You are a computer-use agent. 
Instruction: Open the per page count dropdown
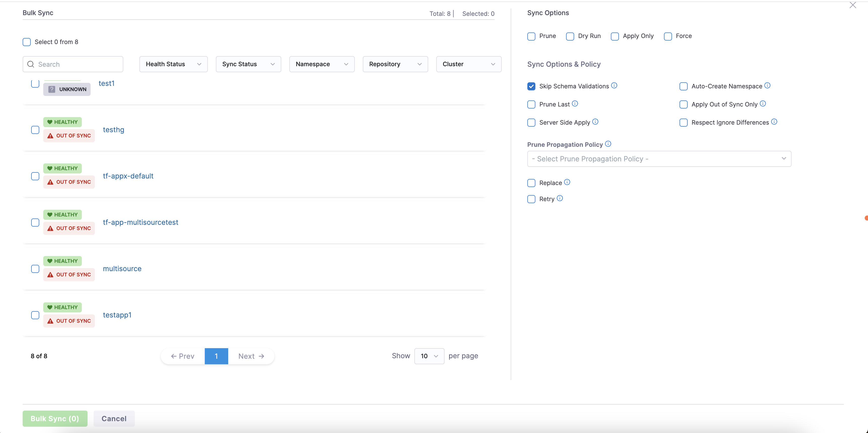coord(429,356)
